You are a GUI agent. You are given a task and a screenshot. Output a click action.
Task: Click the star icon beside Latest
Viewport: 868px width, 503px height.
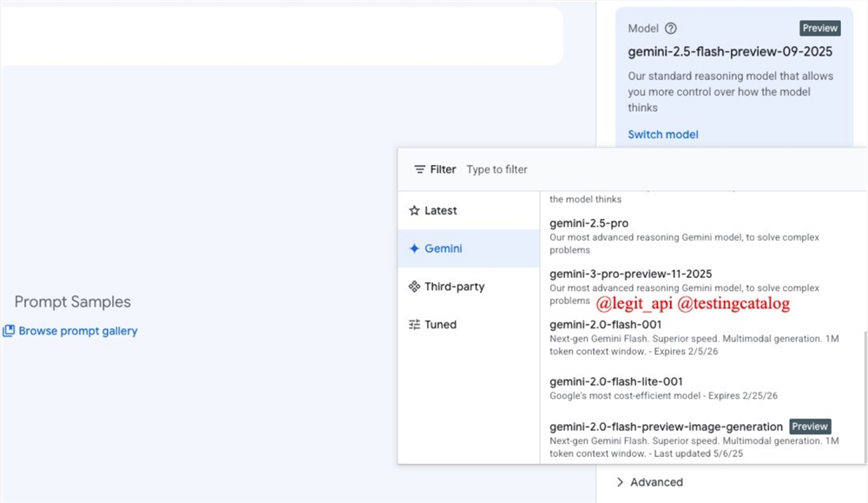[x=414, y=210]
